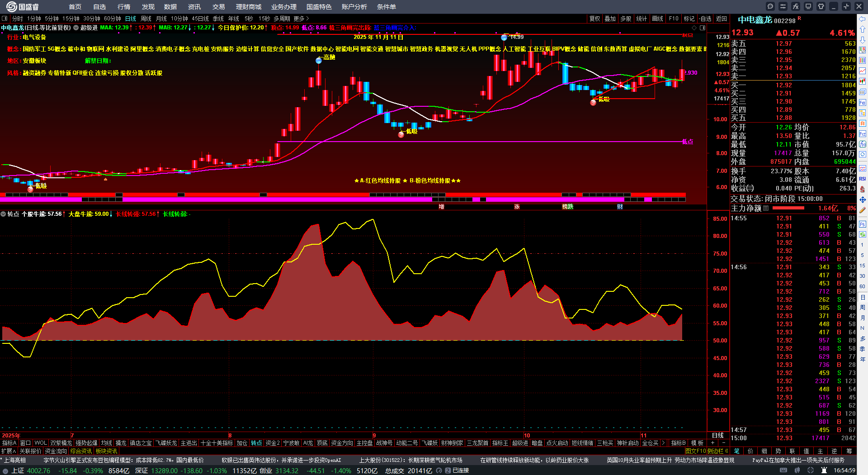Open the 模板 template selector

pos(698,443)
